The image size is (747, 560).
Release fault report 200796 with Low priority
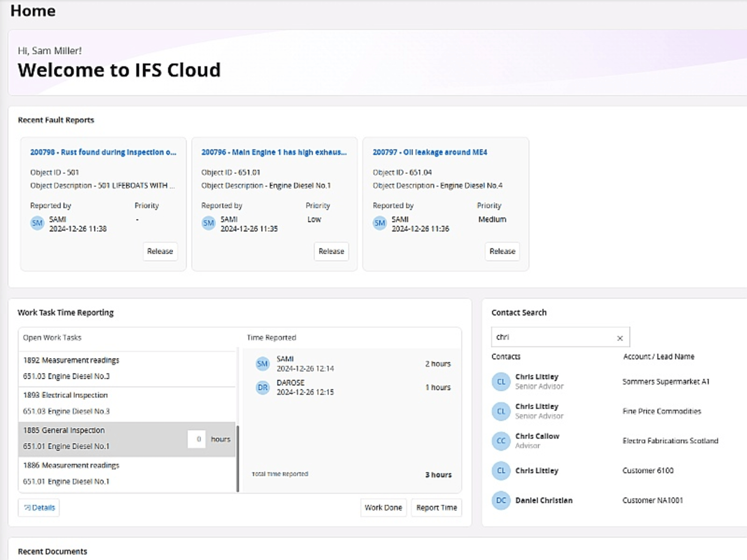331,251
